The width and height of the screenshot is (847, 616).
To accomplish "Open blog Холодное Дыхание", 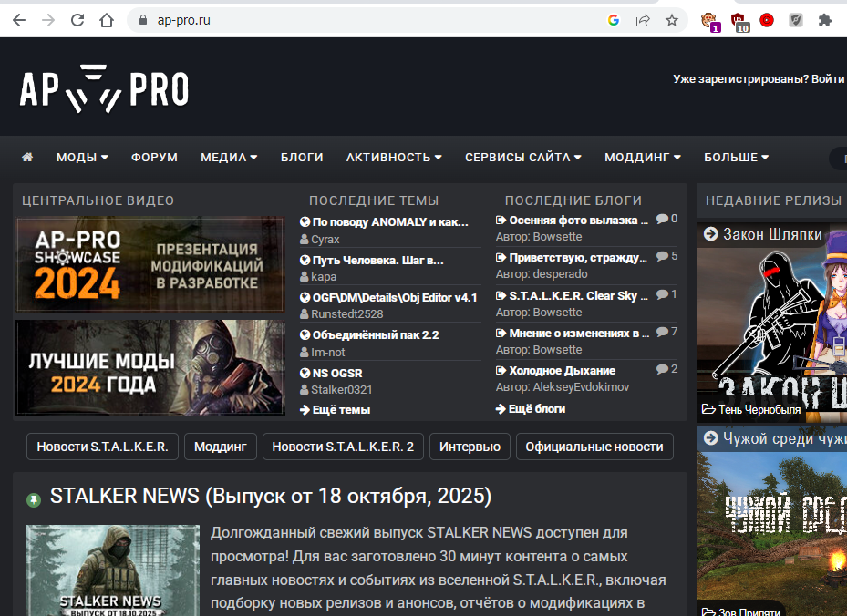I will pos(562,370).
